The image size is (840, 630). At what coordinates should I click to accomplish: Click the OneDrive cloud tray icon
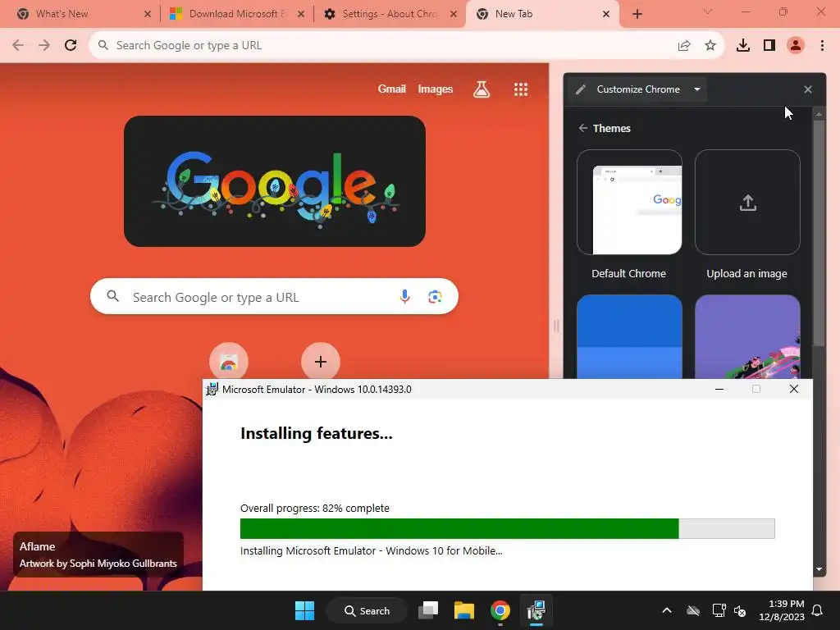(x=693, y=610)
